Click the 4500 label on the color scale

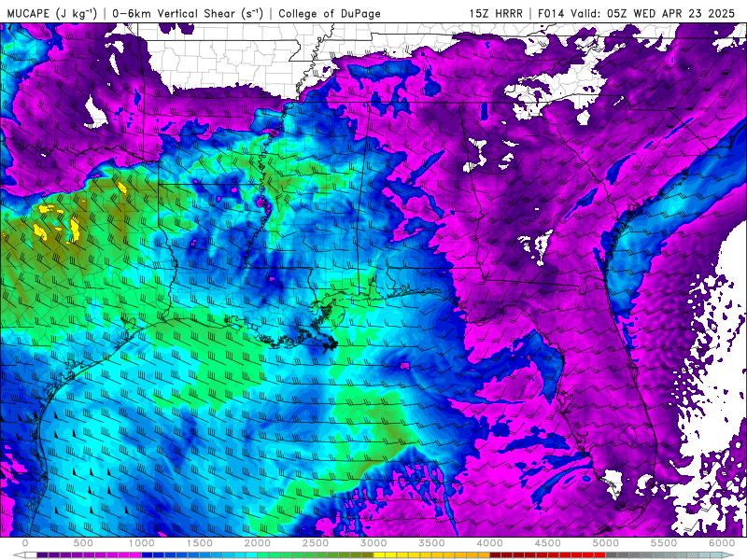coord(548,543)
